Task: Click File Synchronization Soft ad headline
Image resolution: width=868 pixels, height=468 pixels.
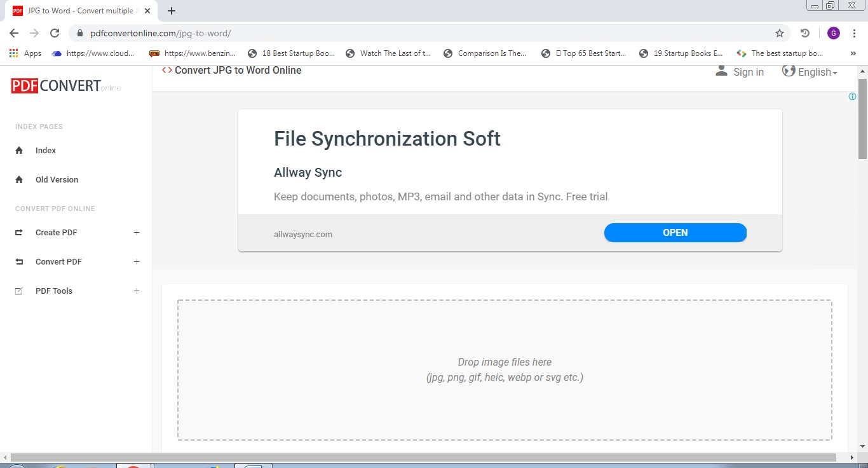Action: 387,139
